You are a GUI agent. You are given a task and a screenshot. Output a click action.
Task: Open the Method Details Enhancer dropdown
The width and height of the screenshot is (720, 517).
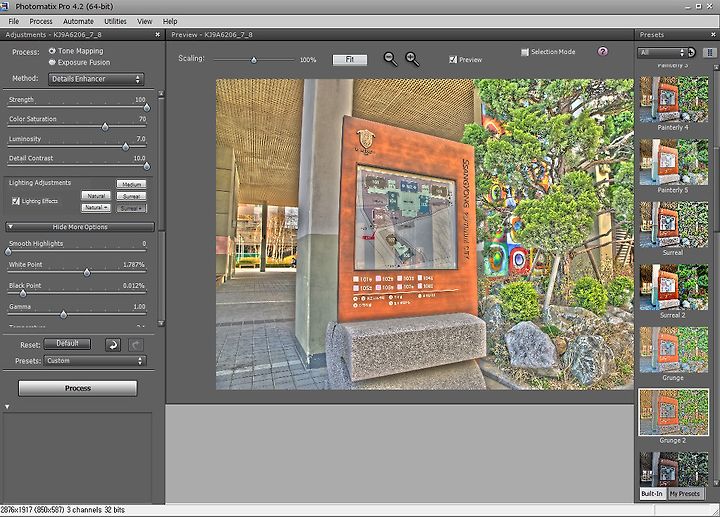point(96,79)
